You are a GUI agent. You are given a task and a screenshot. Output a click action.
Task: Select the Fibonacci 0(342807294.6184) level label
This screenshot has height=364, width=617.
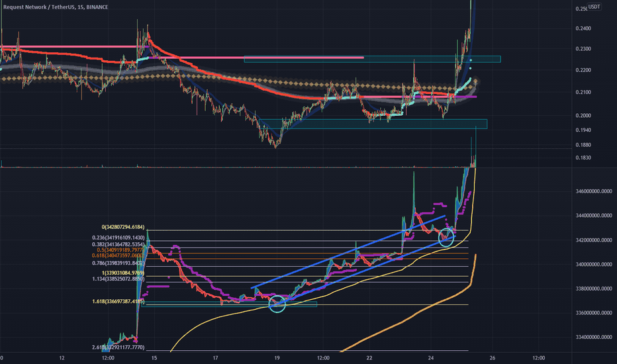pos(122,228)
